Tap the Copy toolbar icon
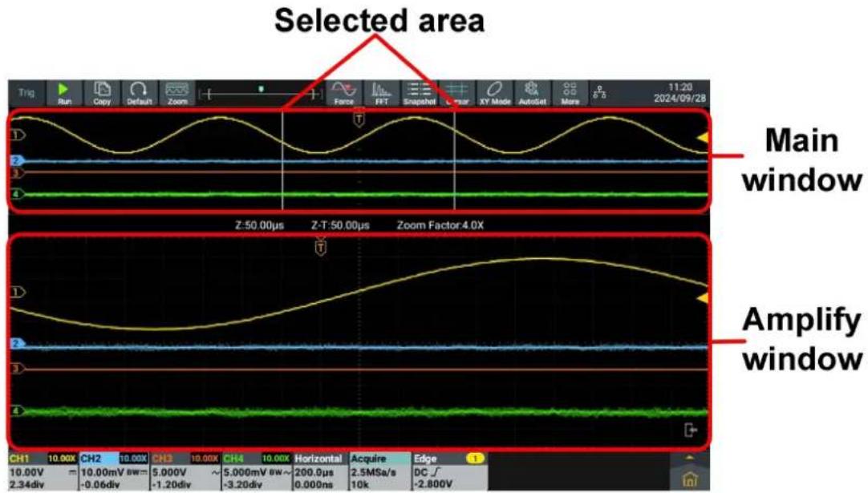This screenshot has height=493, width=868. click(102, 93)
